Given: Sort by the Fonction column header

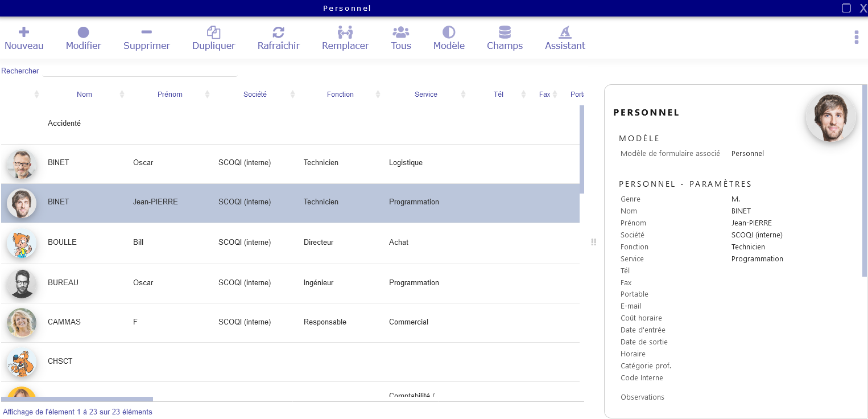Looking at the screenshot, I should coord(340,95).
